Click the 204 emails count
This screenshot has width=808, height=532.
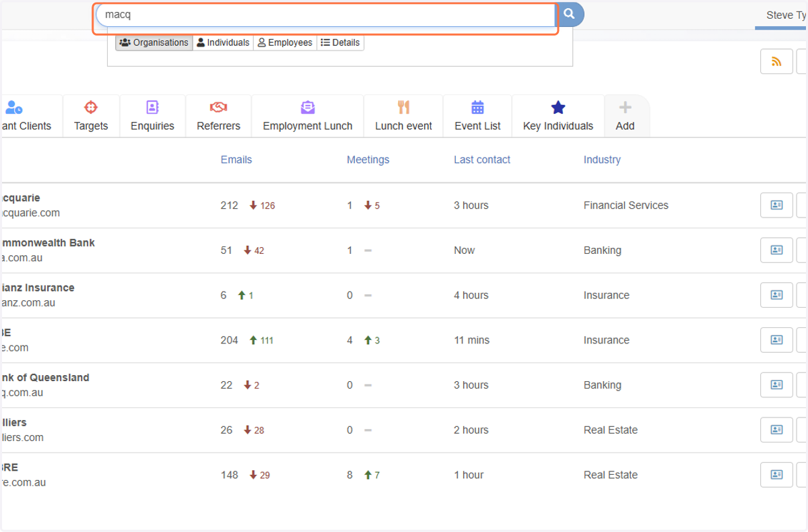230,340
